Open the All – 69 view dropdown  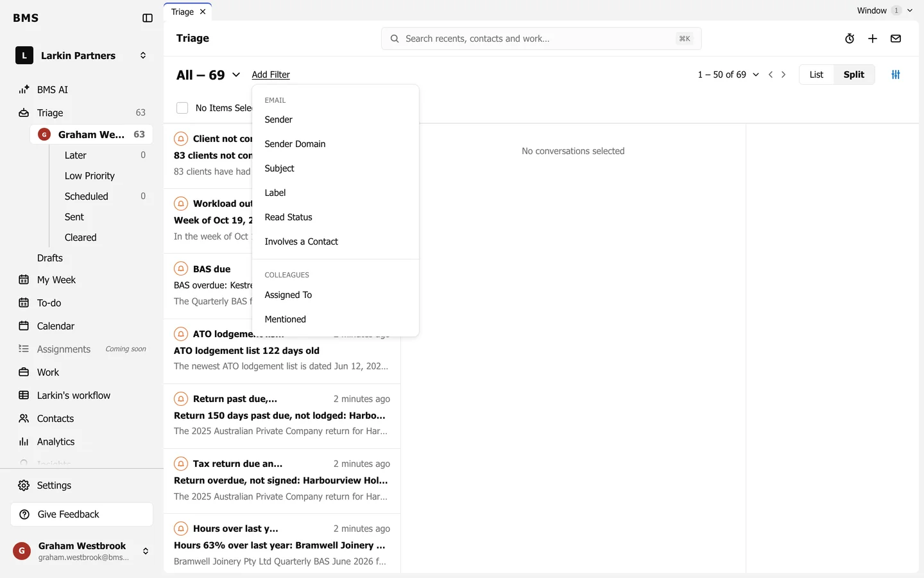tap(209, 75)
